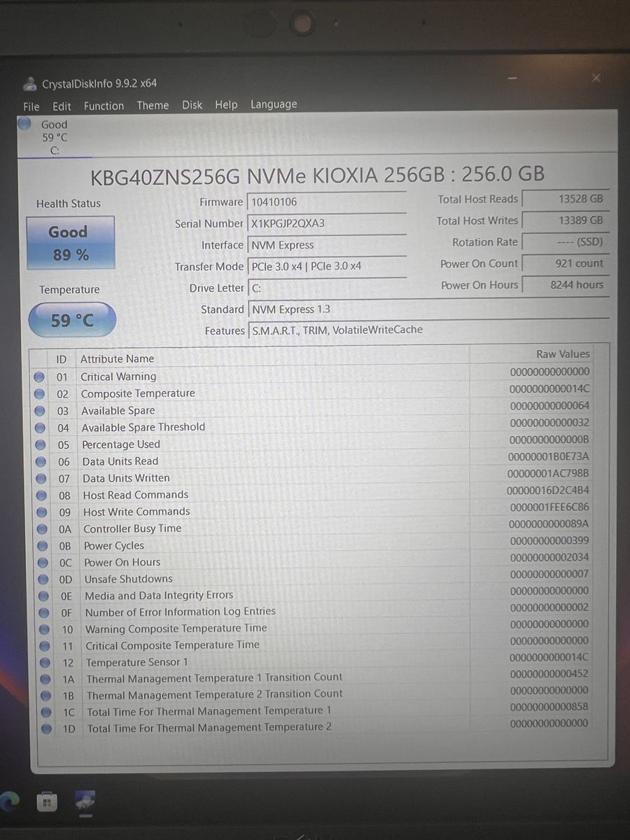Click the status dot for Power Cycles
The image size is (630, 840).
[43, 545]
